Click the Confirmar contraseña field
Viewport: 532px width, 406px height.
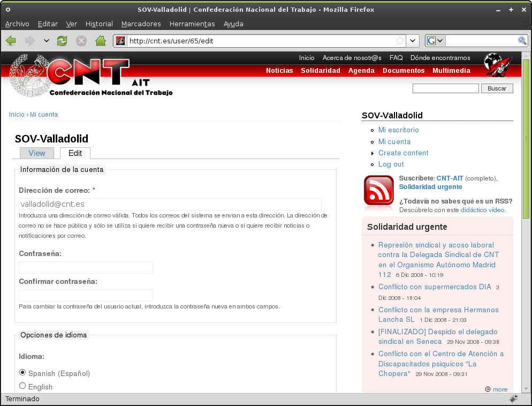(86, 295)
